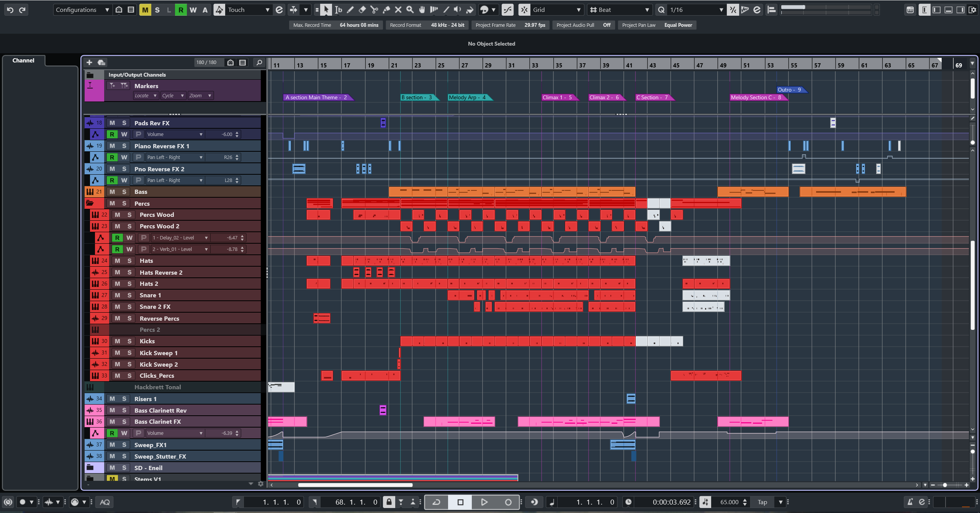Click Stop in the transport bar

coord(460,502)
